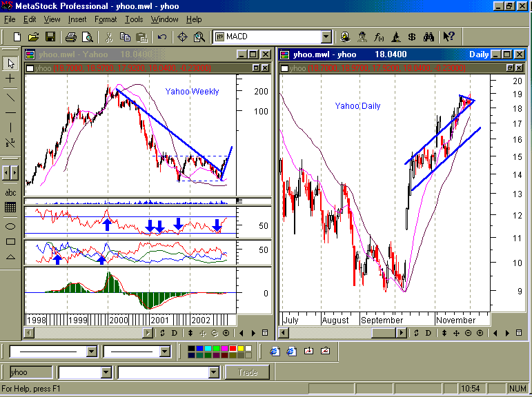Open the File menu
The height and width of the screenshot is (397, 532).
[10, 20]
